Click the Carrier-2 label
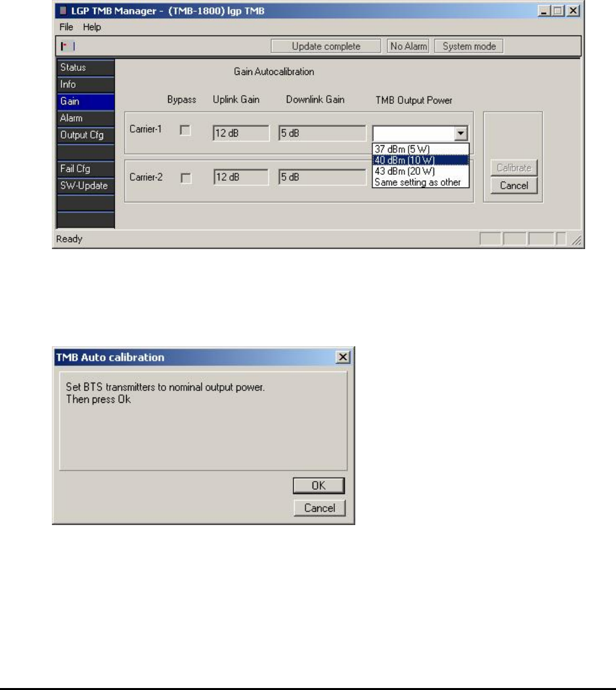 [146, 177]
